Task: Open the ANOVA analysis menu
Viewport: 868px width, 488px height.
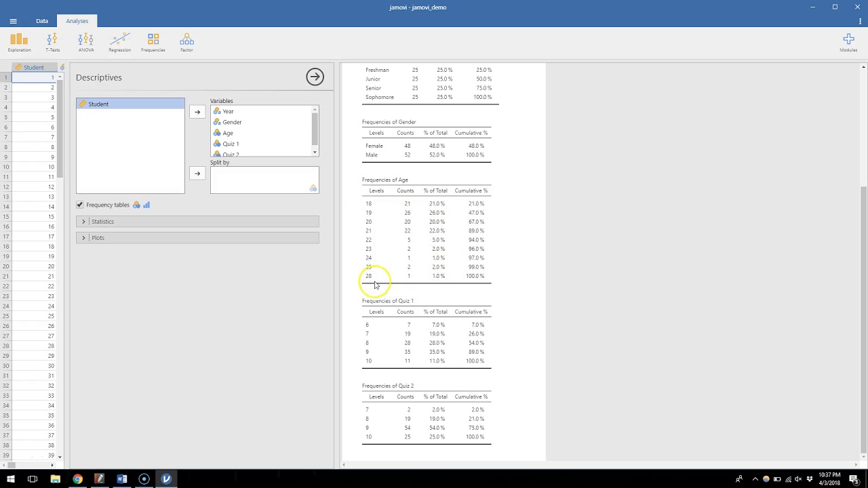Action: coord(86,43)
